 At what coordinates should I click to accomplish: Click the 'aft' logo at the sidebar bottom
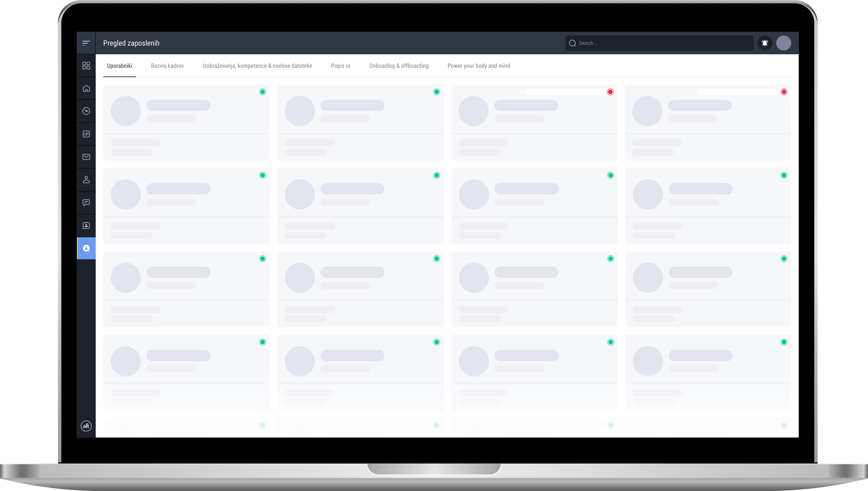[x=86, y=426]
